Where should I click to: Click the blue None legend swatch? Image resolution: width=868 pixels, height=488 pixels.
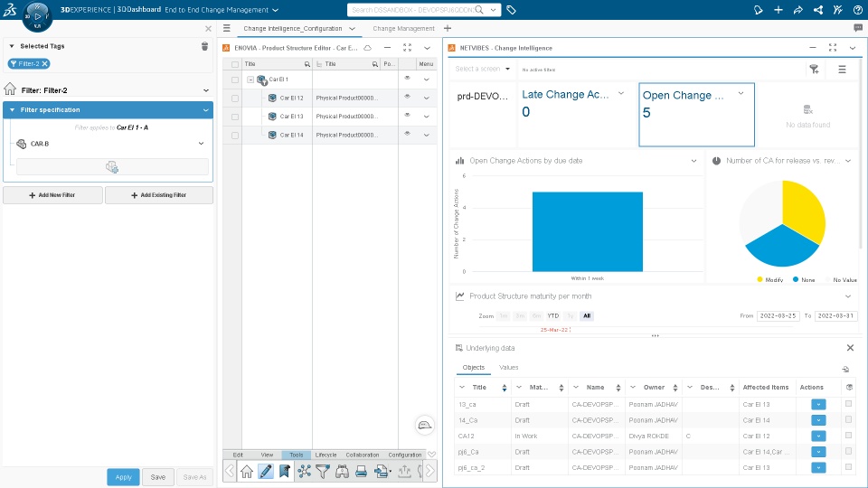pos(796,279)
